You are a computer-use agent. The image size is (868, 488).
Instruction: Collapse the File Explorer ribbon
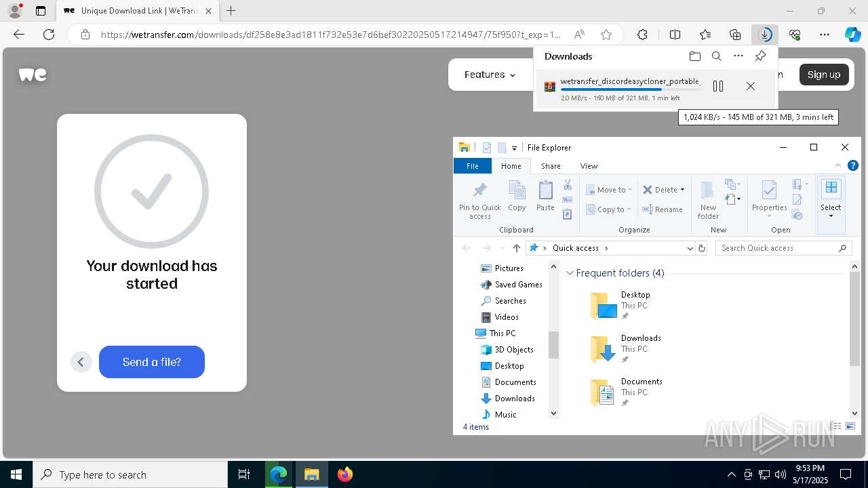838,165
